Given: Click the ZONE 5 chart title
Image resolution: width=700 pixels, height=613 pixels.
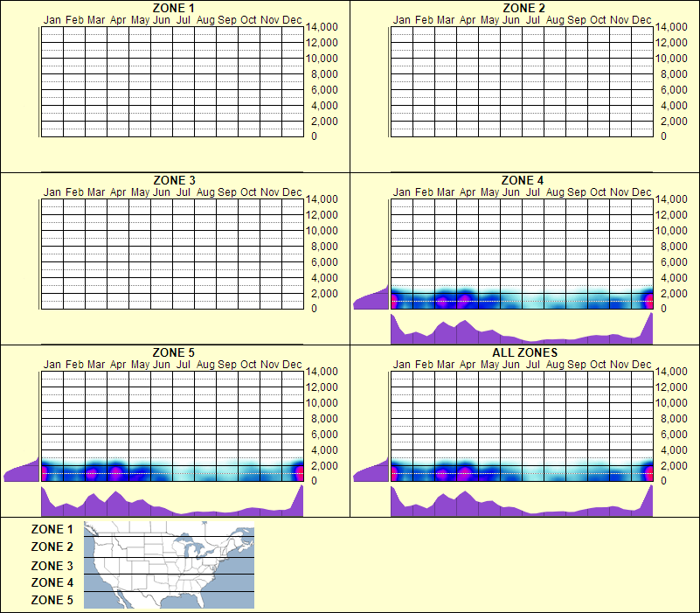Looking at the screenshot, I should point(172,352).
